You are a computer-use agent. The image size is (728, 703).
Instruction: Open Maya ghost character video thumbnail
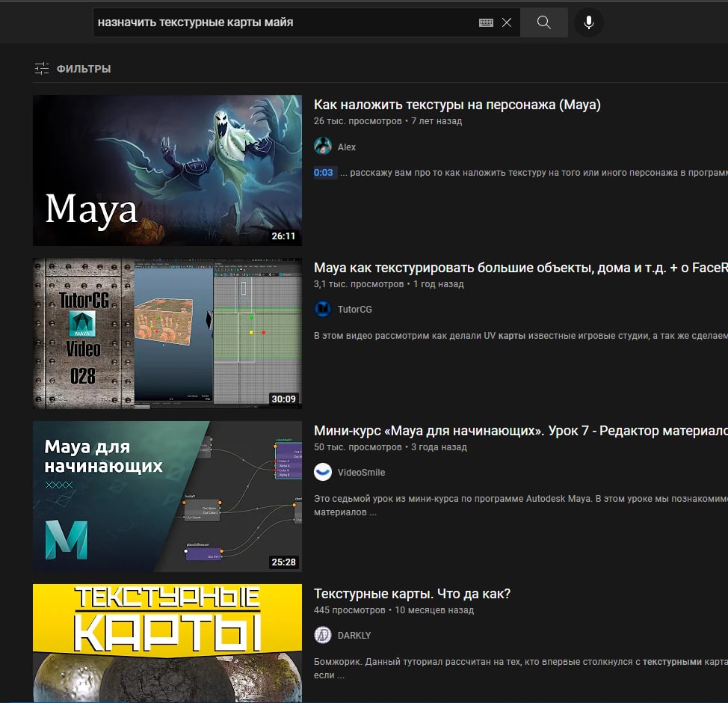point(167,170)
